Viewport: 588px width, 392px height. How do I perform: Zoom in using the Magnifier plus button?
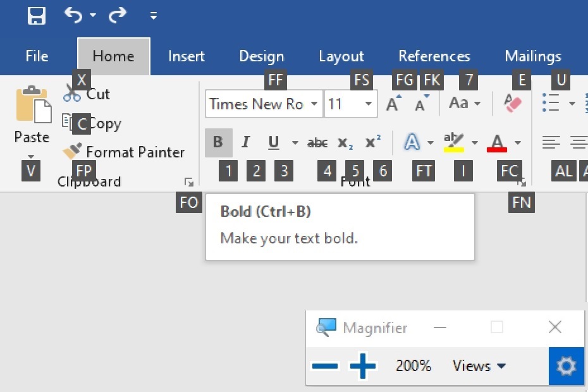click(362, 366)
